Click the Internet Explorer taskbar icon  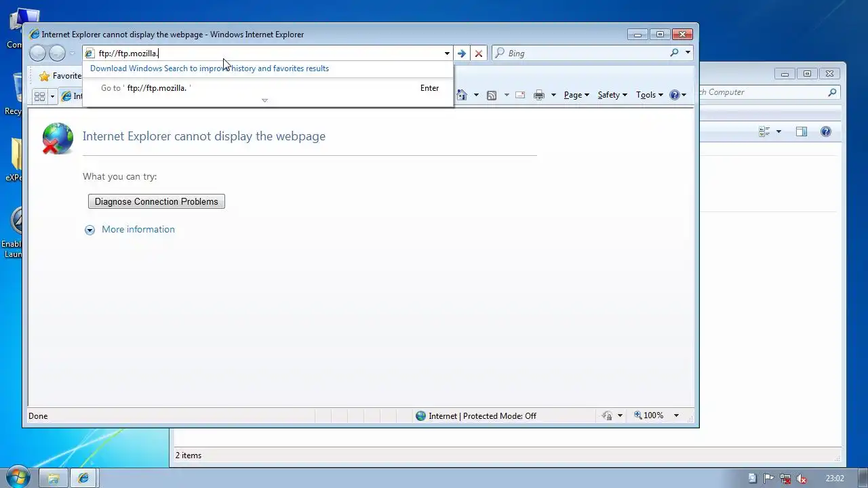[x=83, y=478]
